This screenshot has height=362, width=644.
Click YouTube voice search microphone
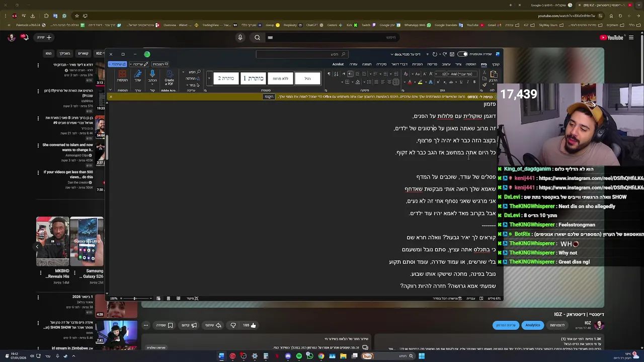point(240,37)
